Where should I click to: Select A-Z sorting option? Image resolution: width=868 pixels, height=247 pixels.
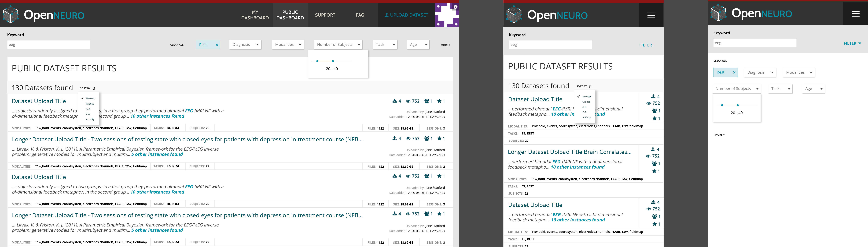(x=88, y=109)
